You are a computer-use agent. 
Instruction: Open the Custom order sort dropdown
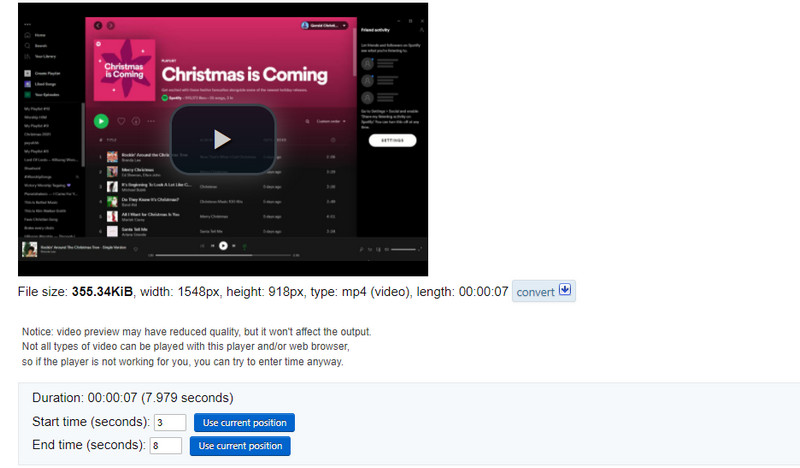[330, 121]
